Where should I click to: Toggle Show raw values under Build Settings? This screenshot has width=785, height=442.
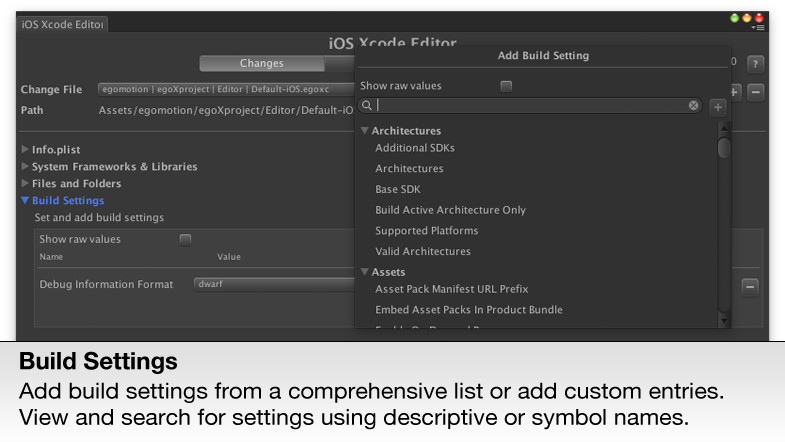pos(185,240)
